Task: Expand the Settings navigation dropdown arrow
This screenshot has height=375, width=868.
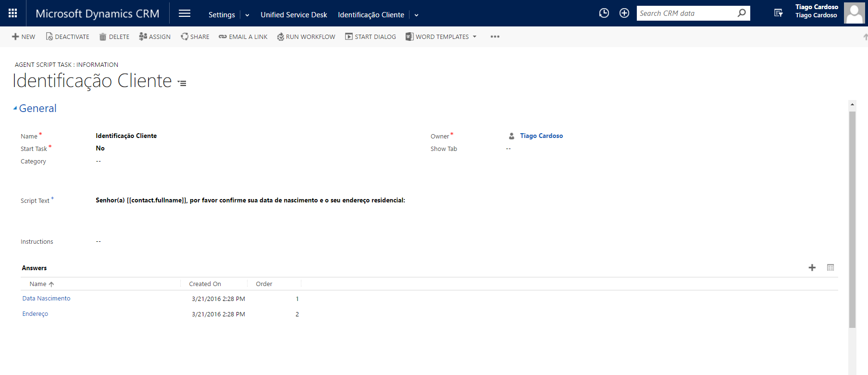Action: (247, 15)
